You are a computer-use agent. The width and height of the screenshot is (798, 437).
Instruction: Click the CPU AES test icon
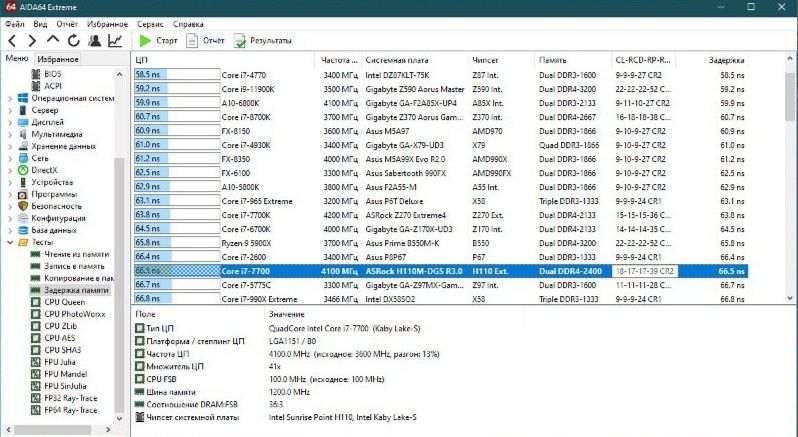36,338
